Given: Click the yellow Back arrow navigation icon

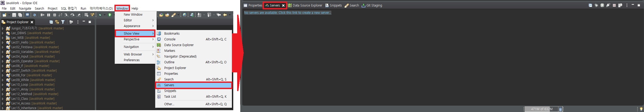Looking at the screenshot, I should [x=225, y=15].
